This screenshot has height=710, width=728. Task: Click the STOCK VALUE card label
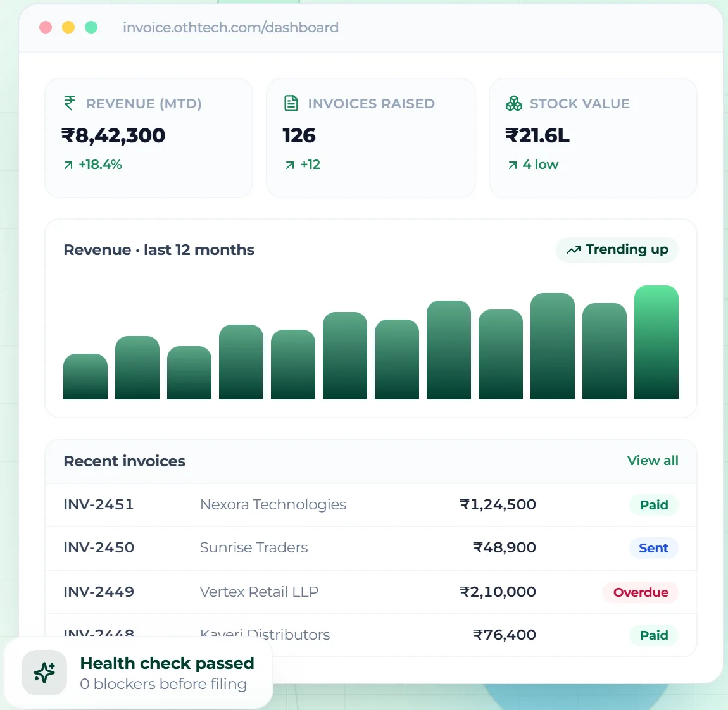(580, 104)
